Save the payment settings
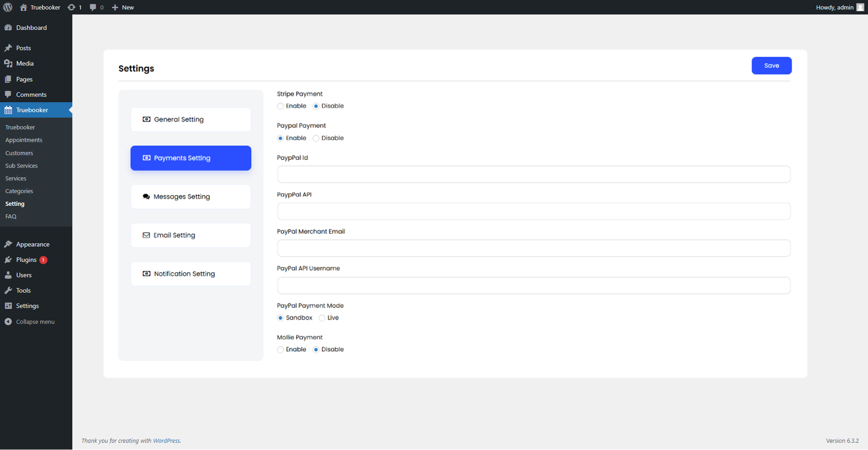868x450 pixels. click(x=771, y=66)
